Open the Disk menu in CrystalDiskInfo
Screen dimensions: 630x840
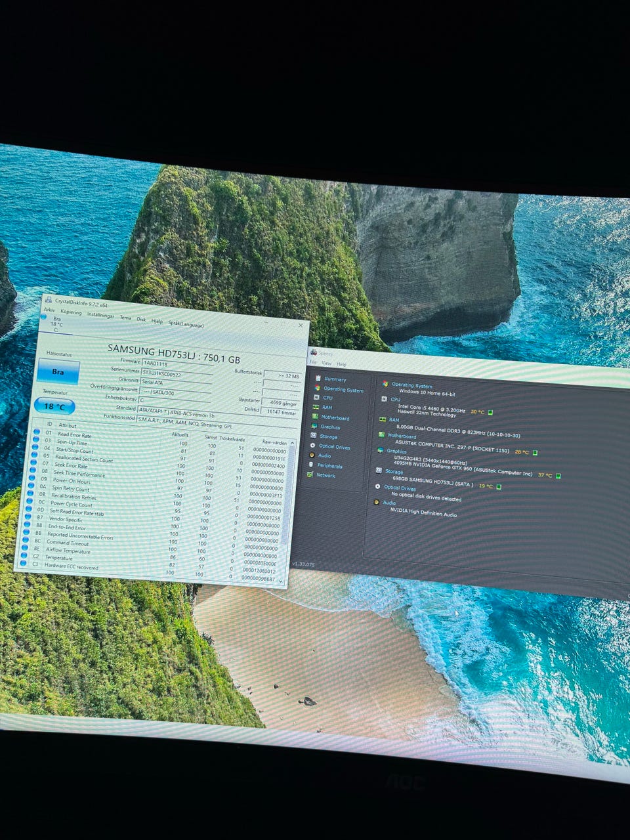(x=141, y=319)
